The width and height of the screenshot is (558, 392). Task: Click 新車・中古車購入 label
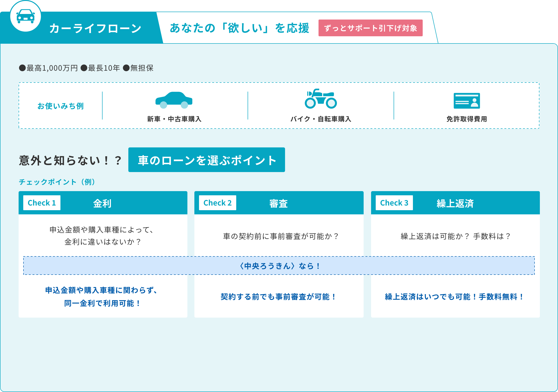pos(174,119)
